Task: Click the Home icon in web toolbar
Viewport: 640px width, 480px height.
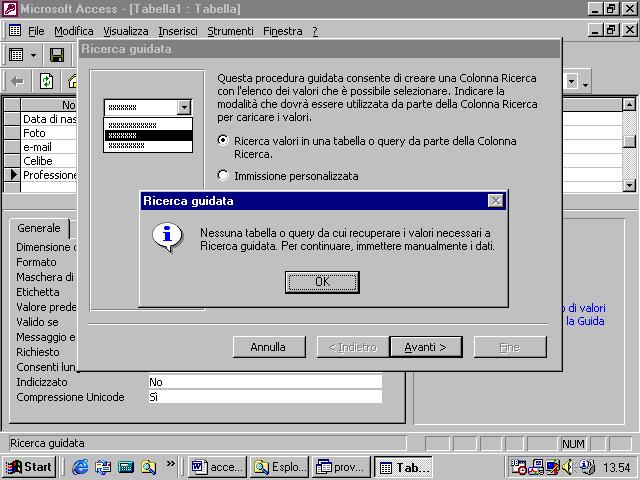Action: coord(72,81)
